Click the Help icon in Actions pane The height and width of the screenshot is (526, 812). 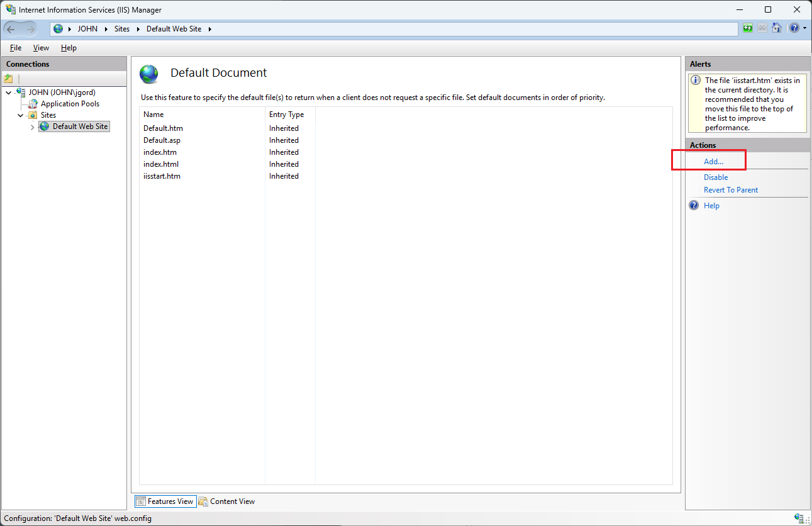[694, 206]
